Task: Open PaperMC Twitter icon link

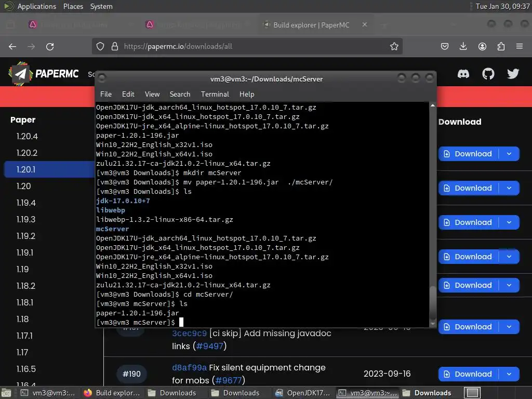Action: click(513, 74)
